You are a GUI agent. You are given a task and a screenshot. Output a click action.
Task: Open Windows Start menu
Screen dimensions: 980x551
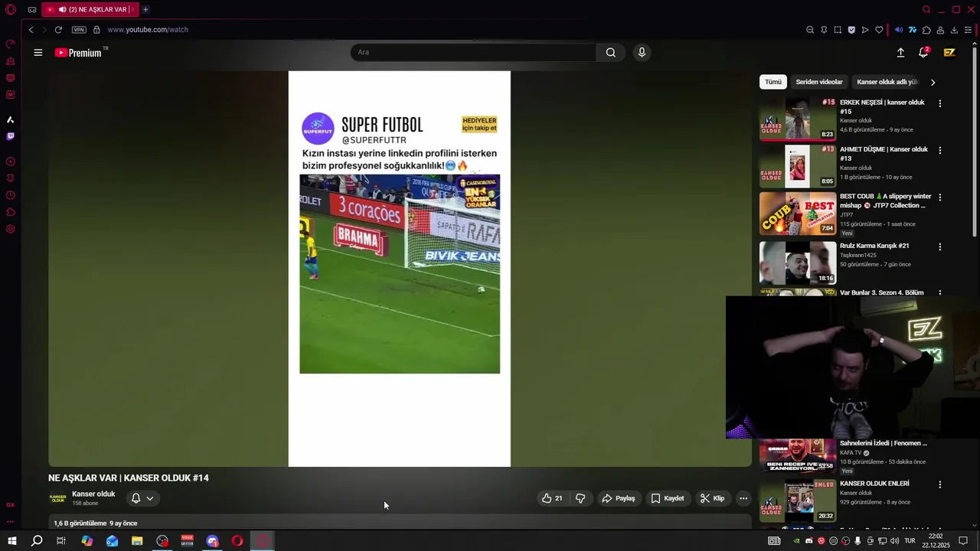click(12, 541)
